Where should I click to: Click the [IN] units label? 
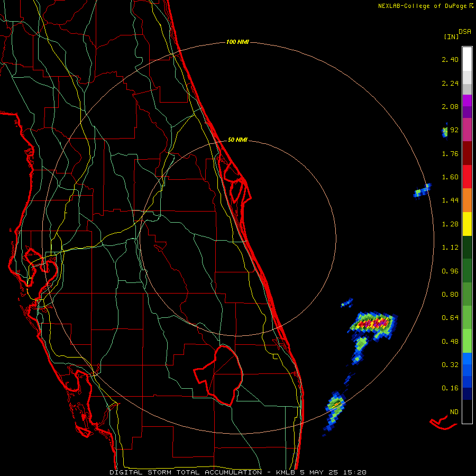451,36
